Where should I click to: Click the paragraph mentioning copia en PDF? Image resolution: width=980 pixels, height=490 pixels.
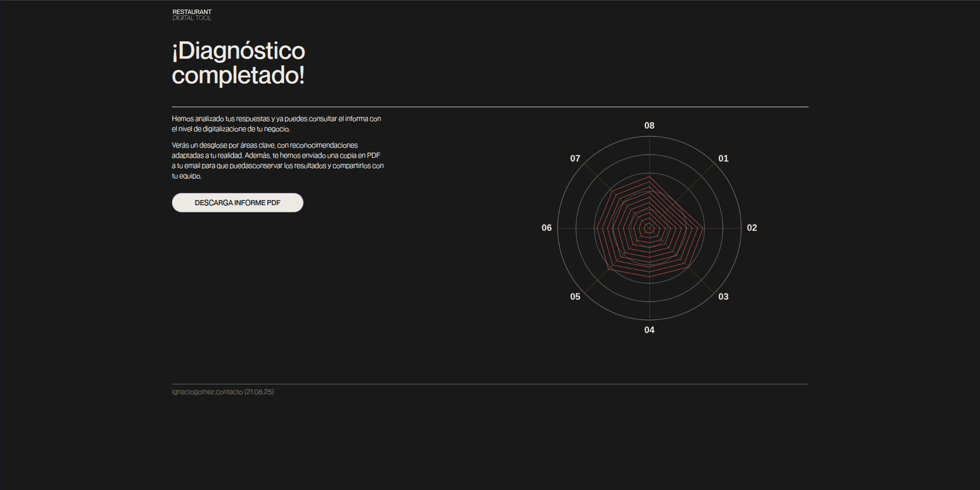tap(278, 160)
